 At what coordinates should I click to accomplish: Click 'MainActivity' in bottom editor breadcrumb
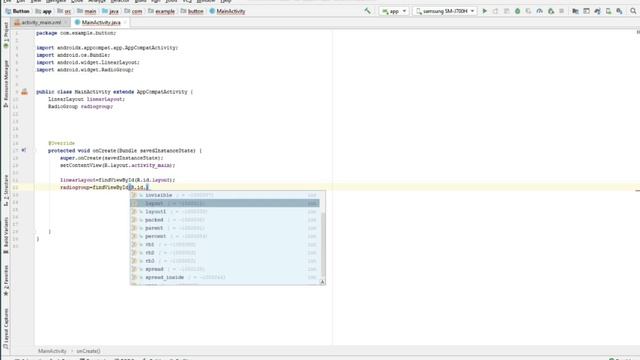(x=52, y=351)
